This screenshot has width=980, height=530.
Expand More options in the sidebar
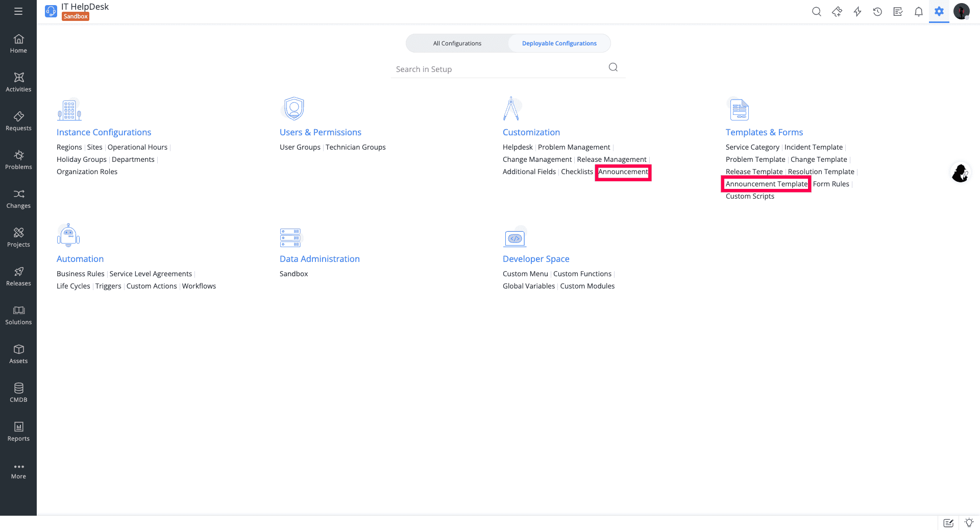(x=18, y=470)
